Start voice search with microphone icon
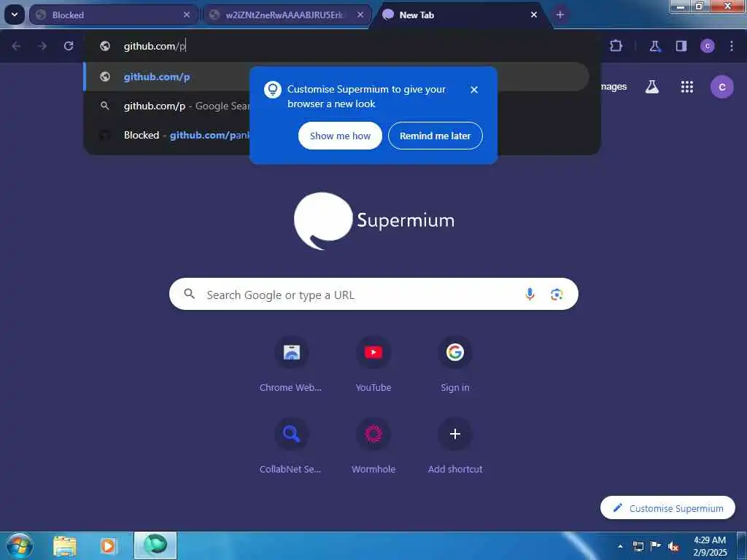 [x=530, y=295]
